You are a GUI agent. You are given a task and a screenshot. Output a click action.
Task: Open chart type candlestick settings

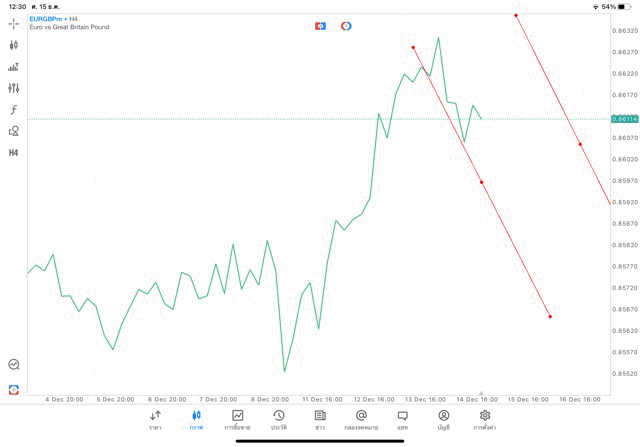[14, 45]
